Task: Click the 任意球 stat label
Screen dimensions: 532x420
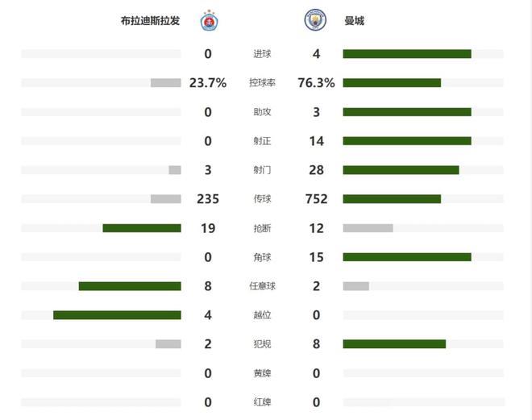Action: 261,286
